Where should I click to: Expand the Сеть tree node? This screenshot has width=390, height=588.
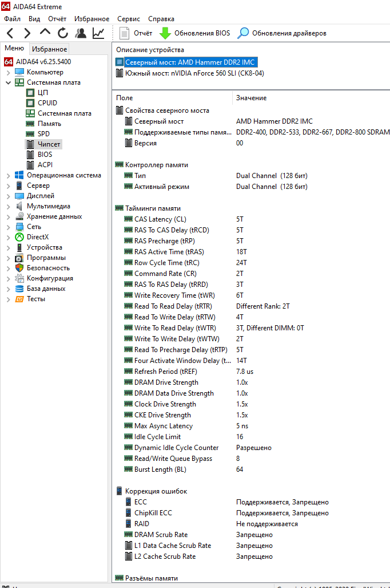click(8, 227)
